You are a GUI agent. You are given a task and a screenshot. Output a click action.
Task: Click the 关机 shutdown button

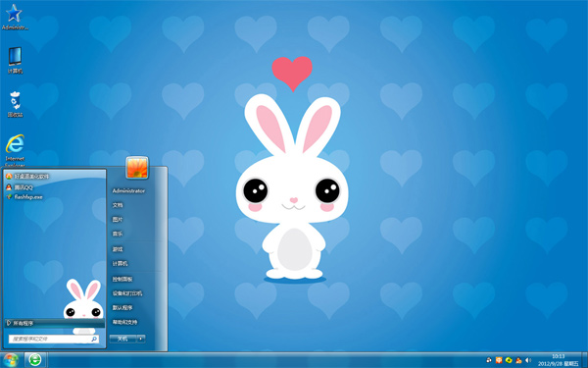[x=123, y=339]
